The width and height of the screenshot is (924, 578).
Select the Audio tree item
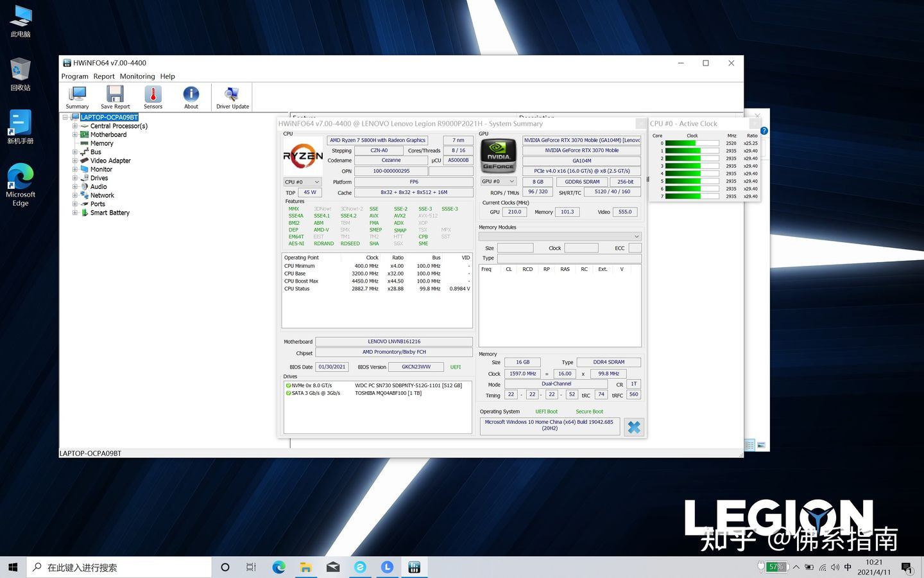[x=98, y=187]
